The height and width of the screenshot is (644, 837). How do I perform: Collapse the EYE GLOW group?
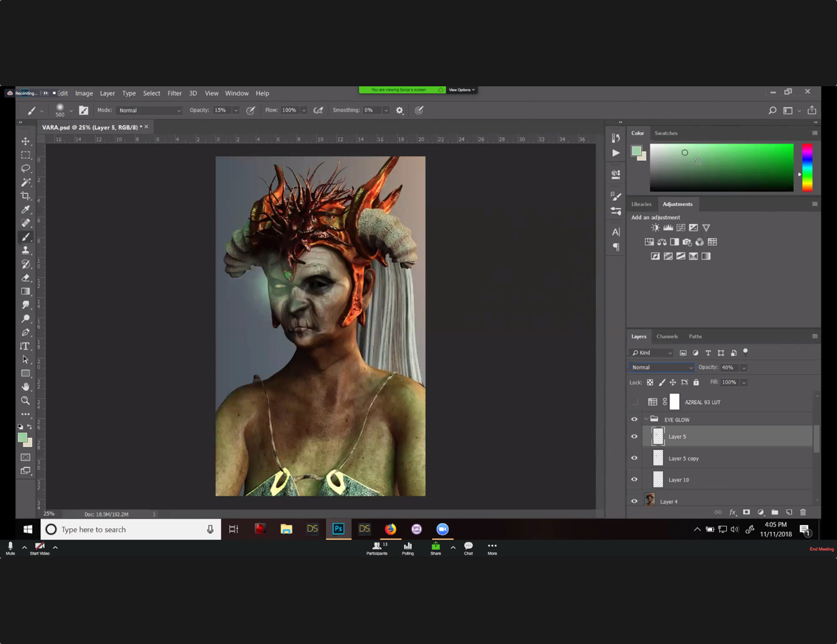click(x=646, y=419)
